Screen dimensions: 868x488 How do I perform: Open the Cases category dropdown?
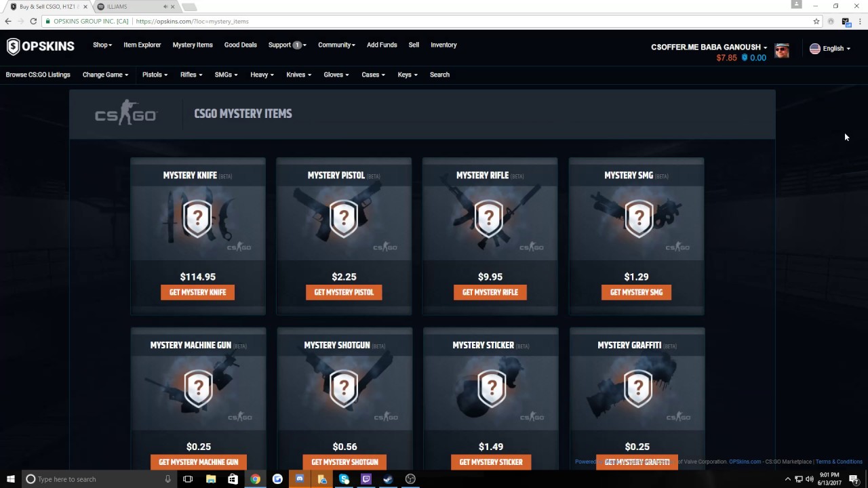pyautogui.click(x=373, y=75)
